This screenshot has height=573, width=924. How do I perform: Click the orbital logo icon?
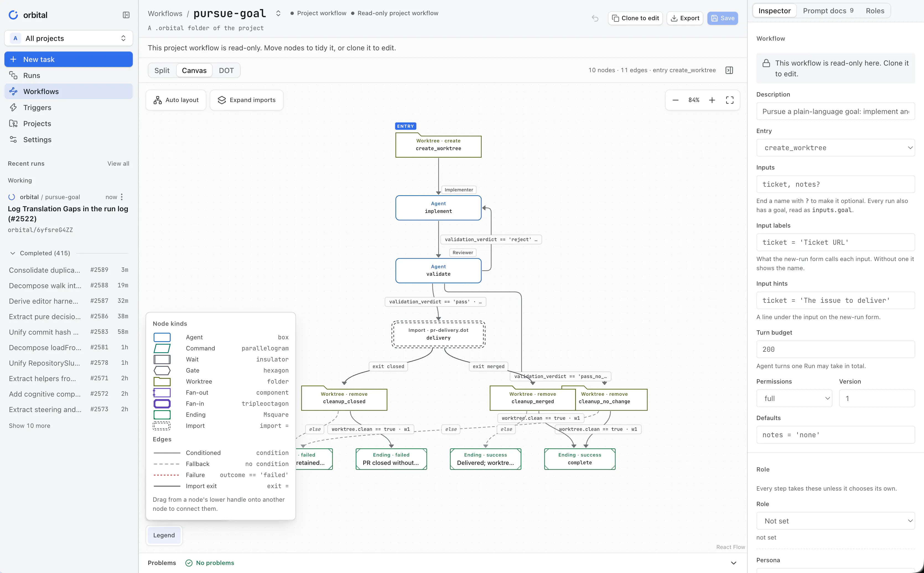(x=13, y=15)
